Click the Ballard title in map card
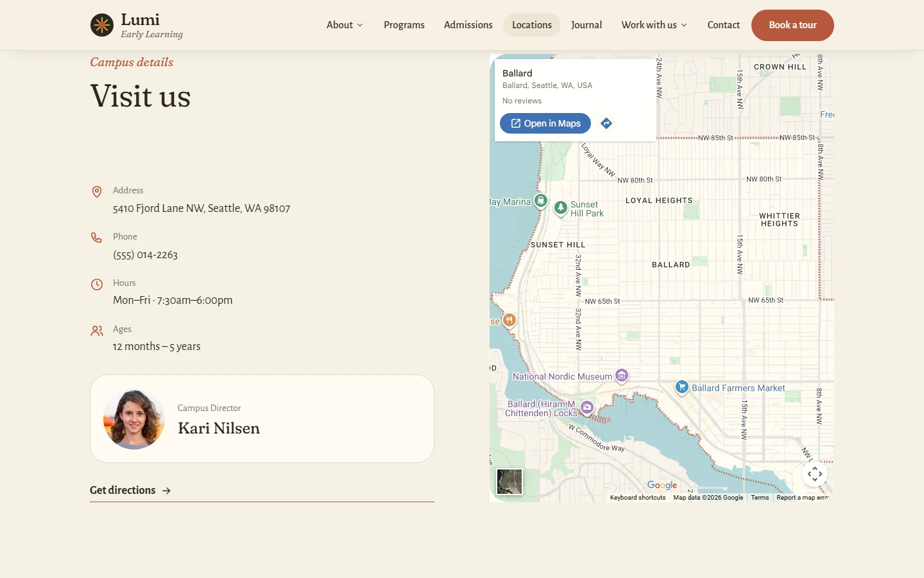The image size is (924, 578). (517, 73)
